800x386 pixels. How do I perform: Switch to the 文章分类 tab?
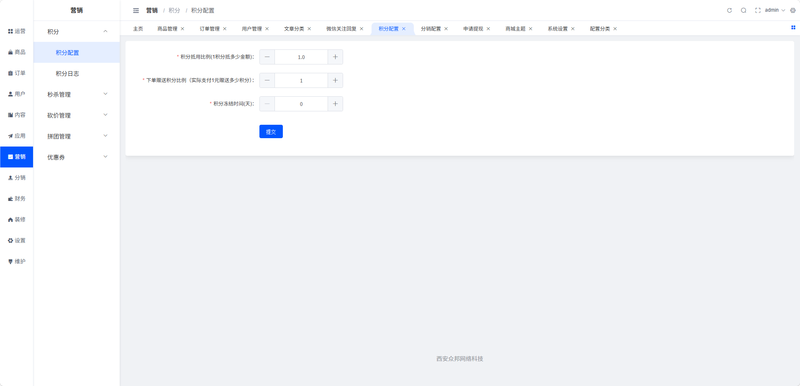pos(294,29)
